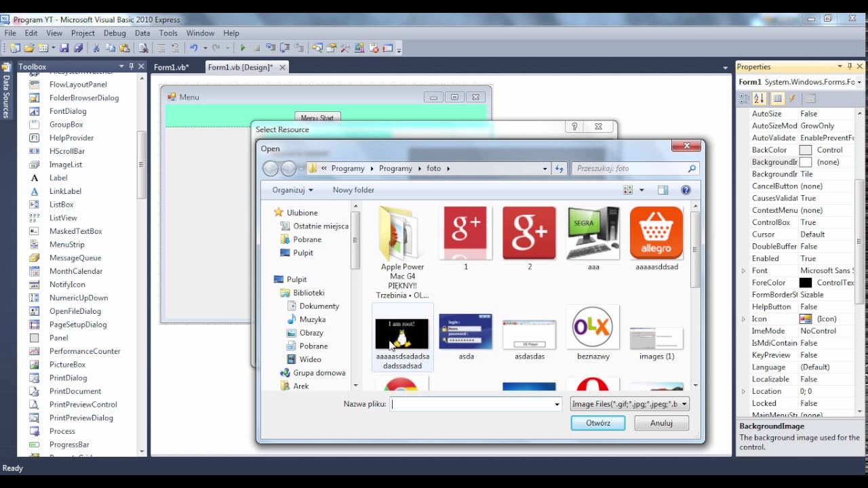Select ProgressBar in the Toolbox

point(69,445)
